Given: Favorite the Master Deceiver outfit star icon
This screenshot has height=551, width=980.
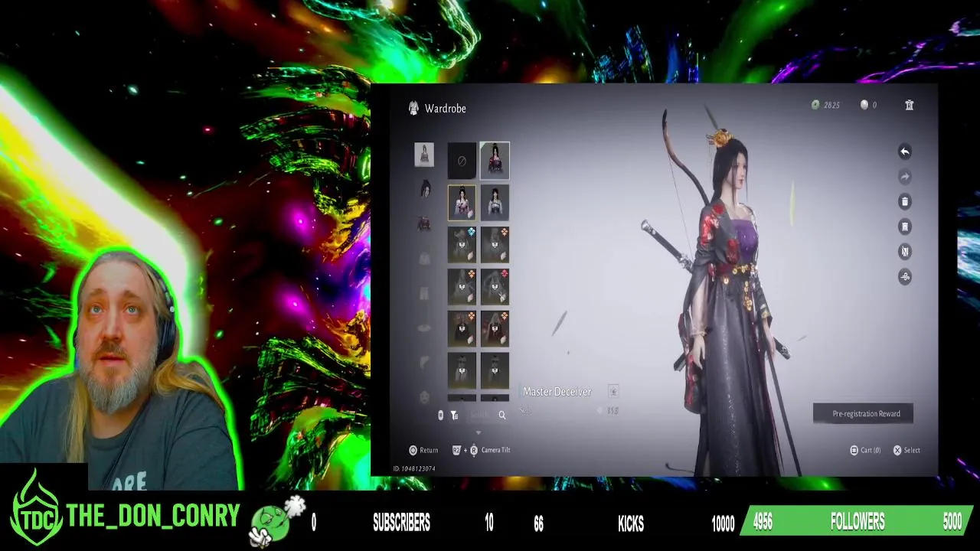Looking at the screenshot, I should click(613, 392).
